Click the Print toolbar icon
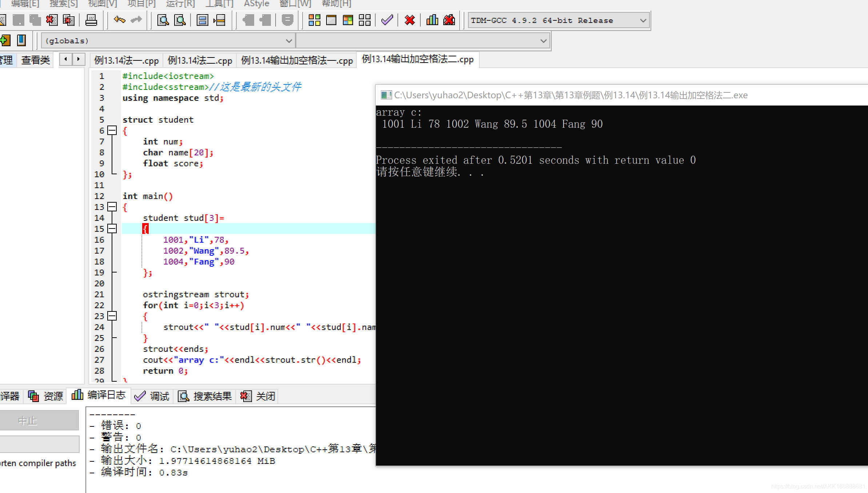Screen dimensions: 868x493 [91, 20]
